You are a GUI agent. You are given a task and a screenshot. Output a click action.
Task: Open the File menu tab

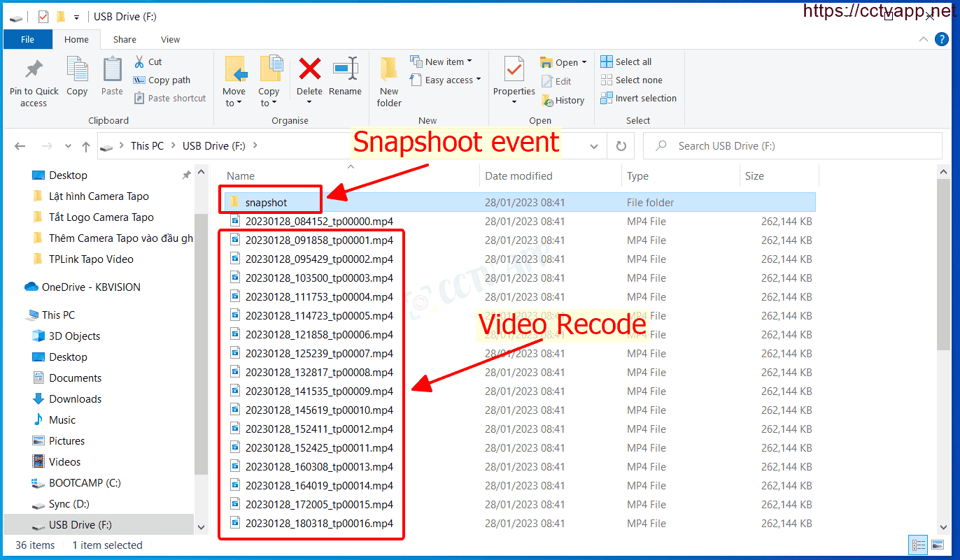tap(27, 39)
